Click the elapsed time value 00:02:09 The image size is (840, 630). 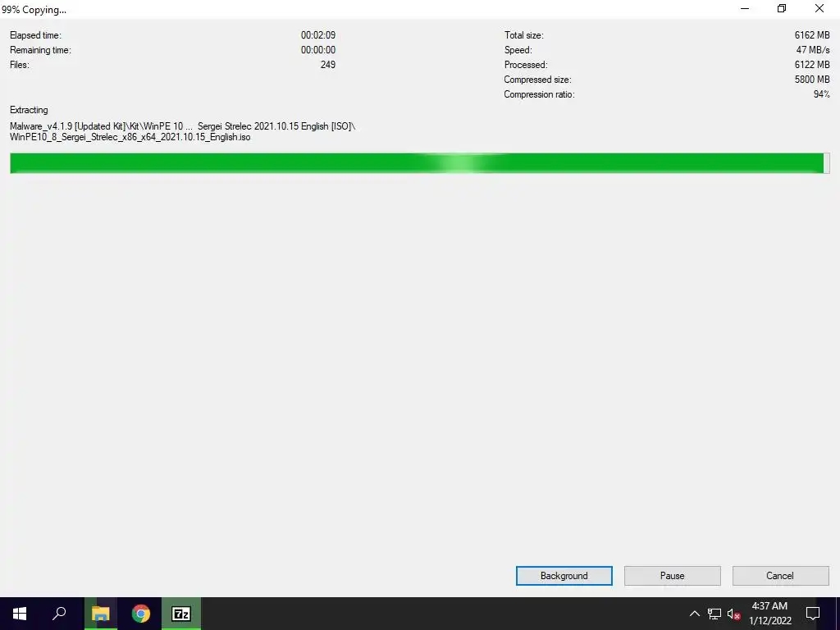(x=318, y=35)
